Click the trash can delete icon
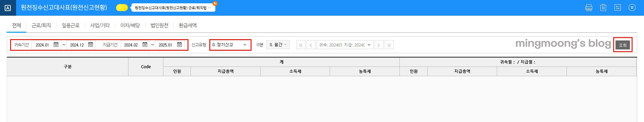This screenshot has width=644, height=122. tap(603, 8)
